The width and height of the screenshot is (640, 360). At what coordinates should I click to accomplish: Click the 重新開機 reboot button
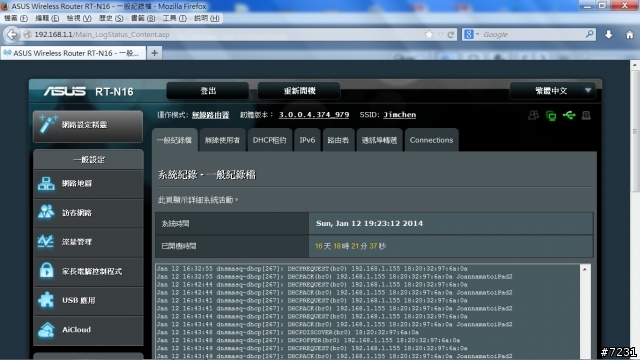tap(299, 91)
